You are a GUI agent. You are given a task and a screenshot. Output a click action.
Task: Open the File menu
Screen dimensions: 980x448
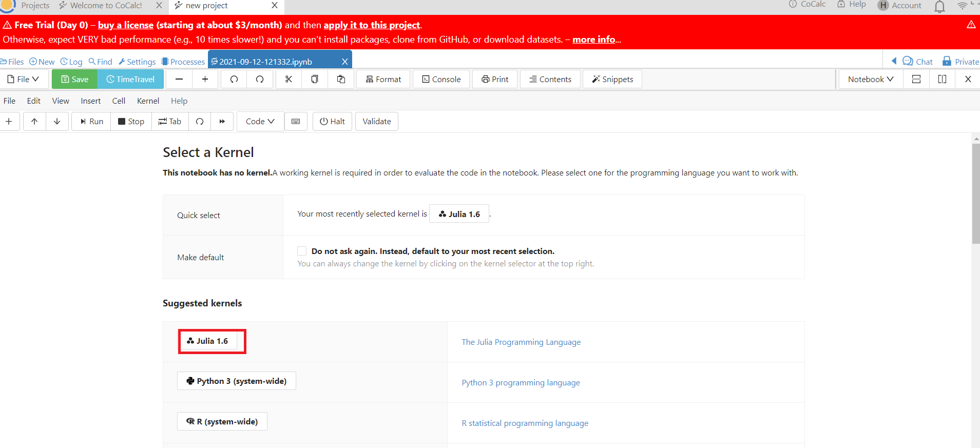[9, 101]
